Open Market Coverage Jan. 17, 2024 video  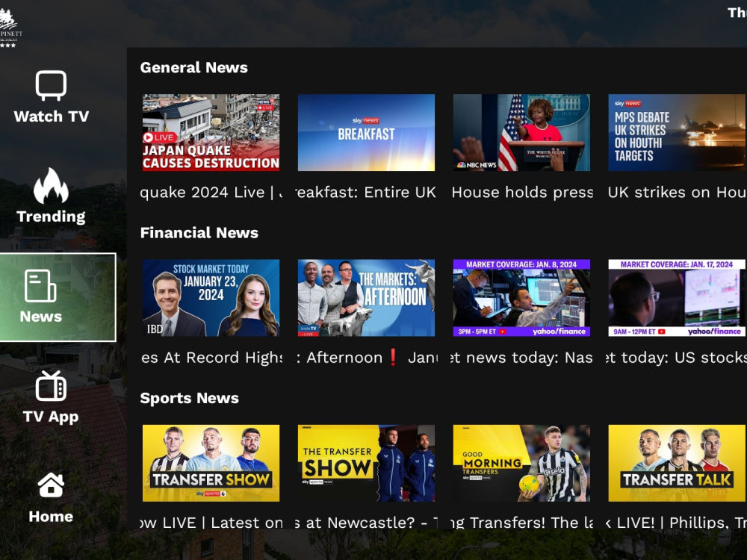coord(677,298)
